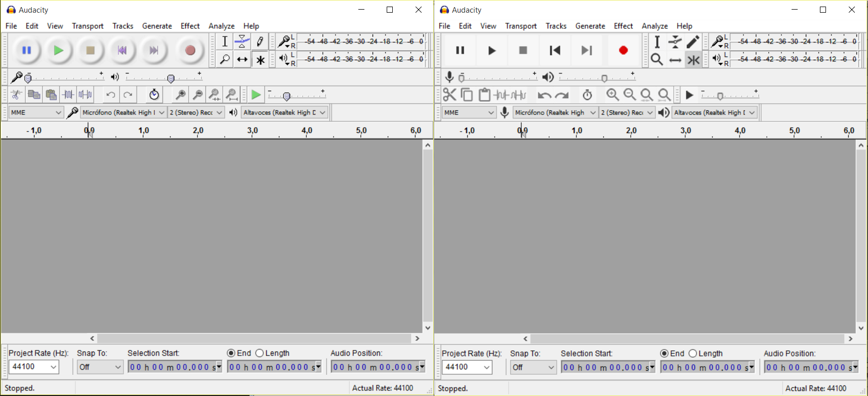
Task: Select the Selection tool in left window
Action: 225,42
